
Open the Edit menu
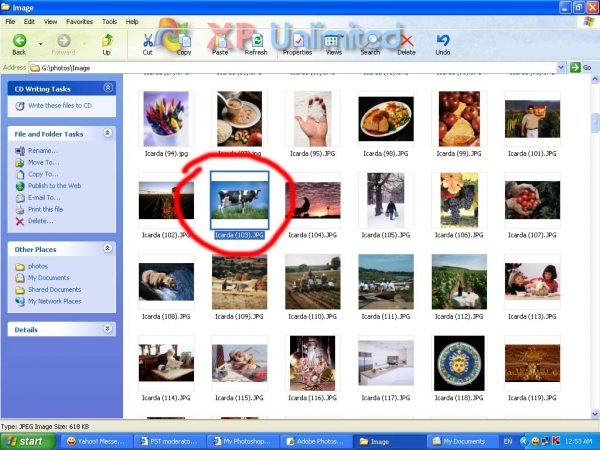tap(29, 22)
